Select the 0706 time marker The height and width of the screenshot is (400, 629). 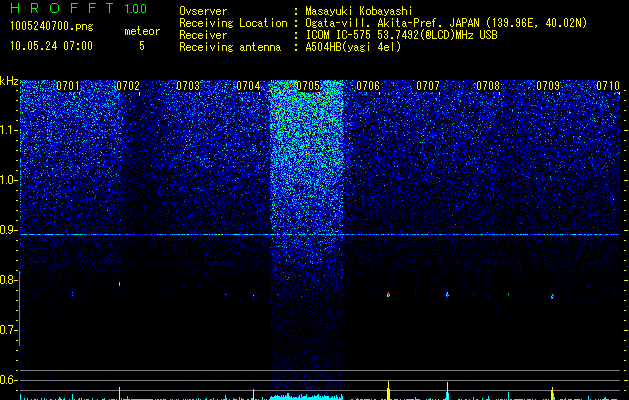368,86
